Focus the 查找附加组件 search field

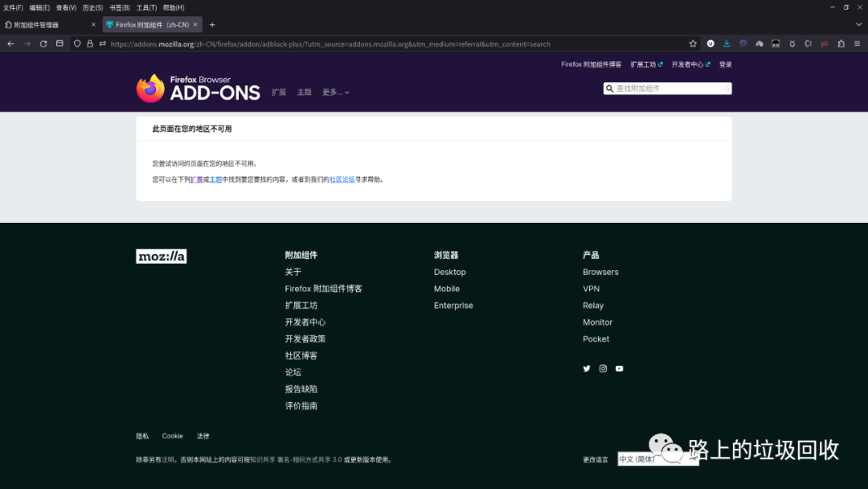pyautogui.click(x=667, y=88)
